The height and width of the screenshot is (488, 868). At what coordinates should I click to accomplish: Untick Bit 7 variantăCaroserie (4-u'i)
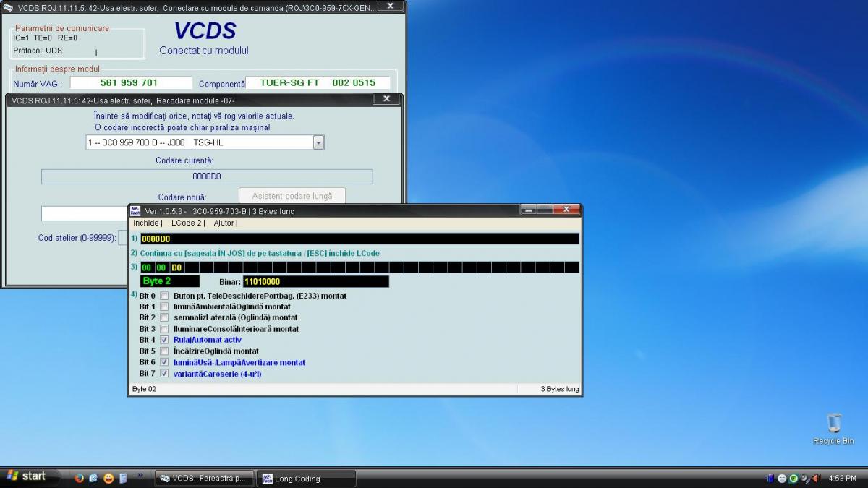tap(164, 374)
